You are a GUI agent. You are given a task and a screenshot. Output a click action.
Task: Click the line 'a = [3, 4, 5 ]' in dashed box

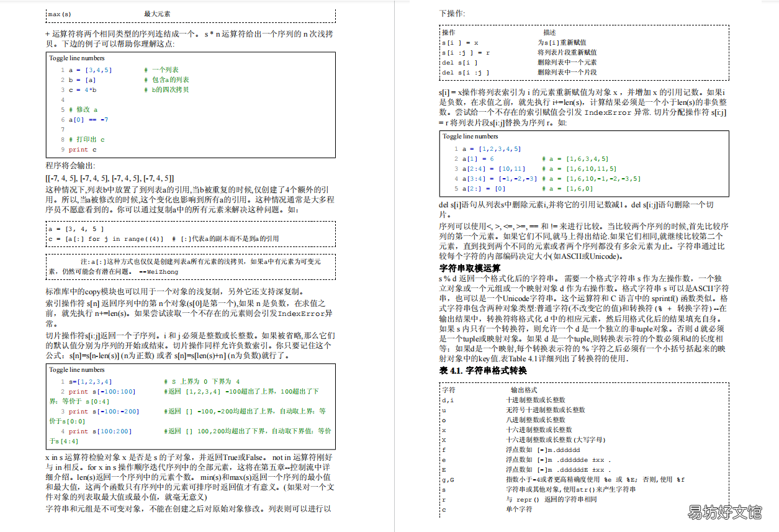(x=76, y=228)
